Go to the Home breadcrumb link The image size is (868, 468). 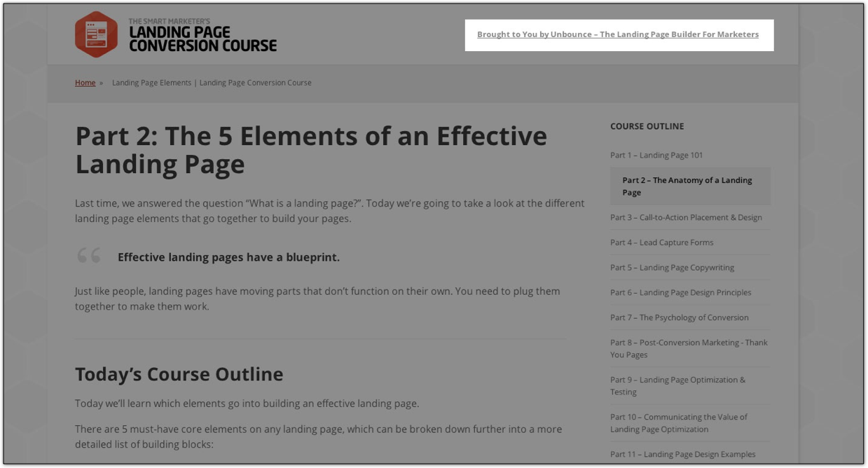[x=85, y=83]
